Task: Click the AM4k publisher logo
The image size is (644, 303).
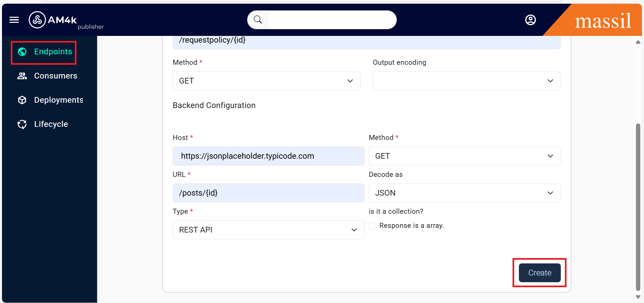Action: [x=66, y=20]
